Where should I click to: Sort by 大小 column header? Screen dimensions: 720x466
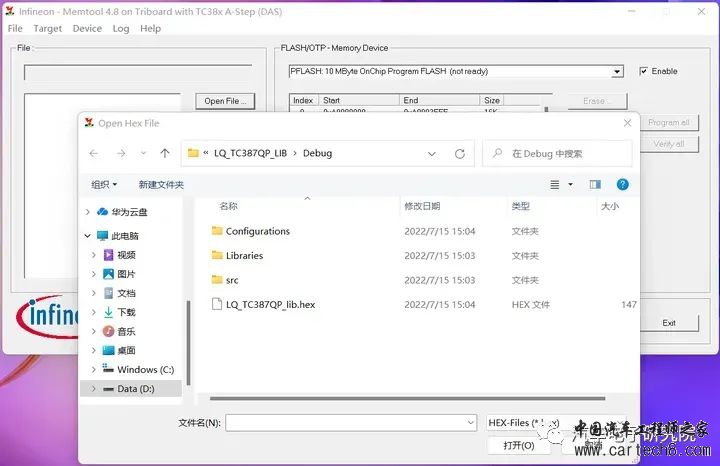(x=610, y=206)
